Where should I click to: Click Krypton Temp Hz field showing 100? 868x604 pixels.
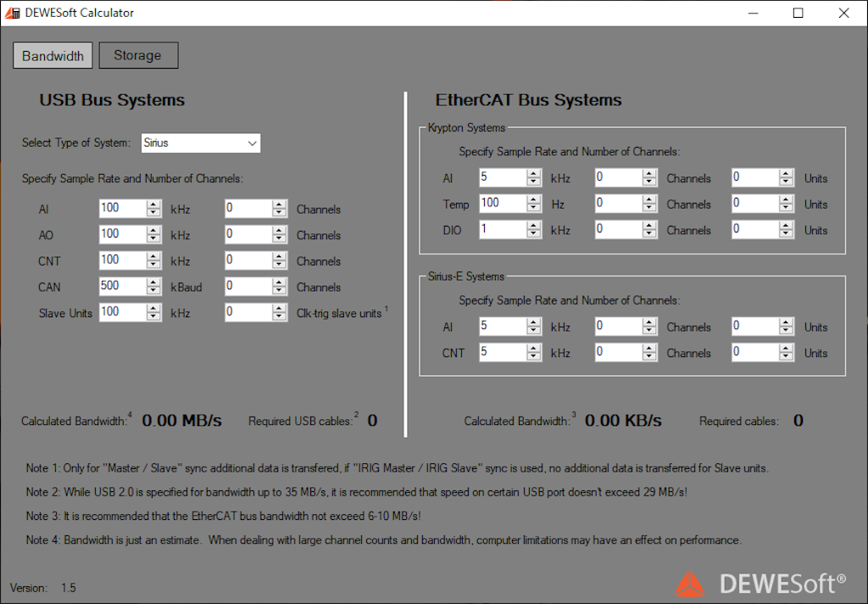tap(504, 204)
